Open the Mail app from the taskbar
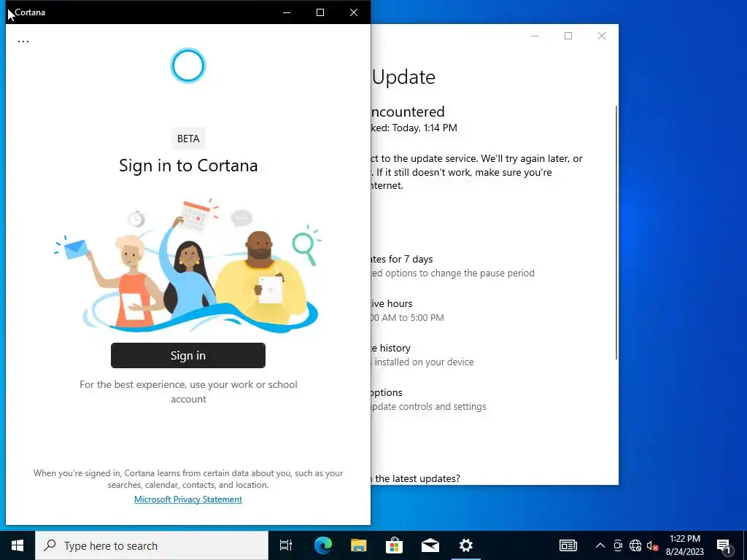The width and height of the screenshot is (747, 560). [x=430, y=545]
